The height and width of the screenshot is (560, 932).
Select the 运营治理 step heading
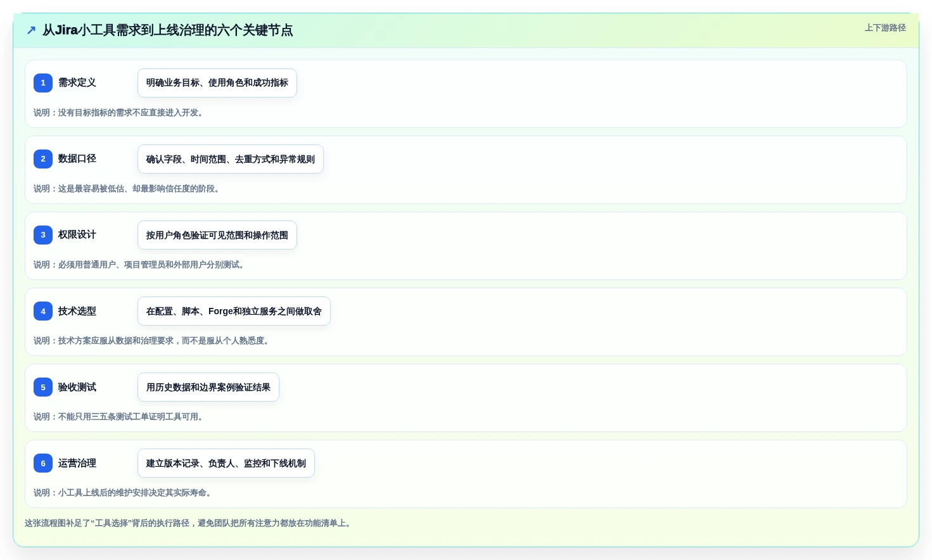(x=77, y=463)
